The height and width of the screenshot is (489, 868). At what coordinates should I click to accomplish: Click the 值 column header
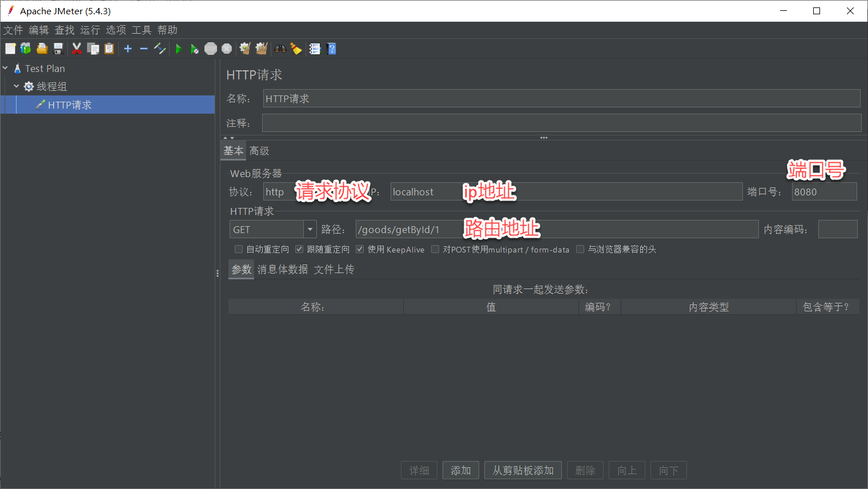[491, 307]
